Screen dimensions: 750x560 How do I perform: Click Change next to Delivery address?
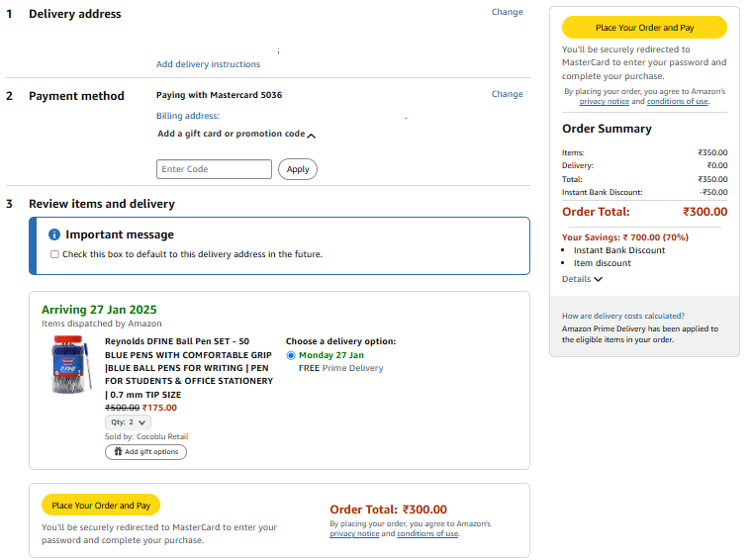(507, 12)
